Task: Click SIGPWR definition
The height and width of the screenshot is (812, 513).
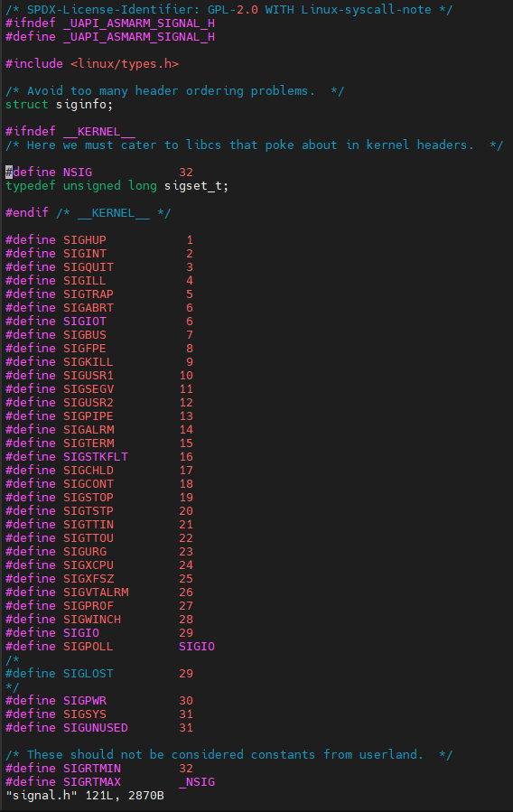Action: pyautogui.click(x=99, y=700)
